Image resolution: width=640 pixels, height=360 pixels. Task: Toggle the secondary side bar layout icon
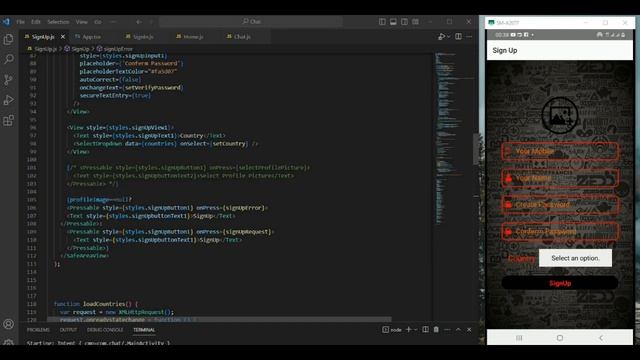pos(404,22)
